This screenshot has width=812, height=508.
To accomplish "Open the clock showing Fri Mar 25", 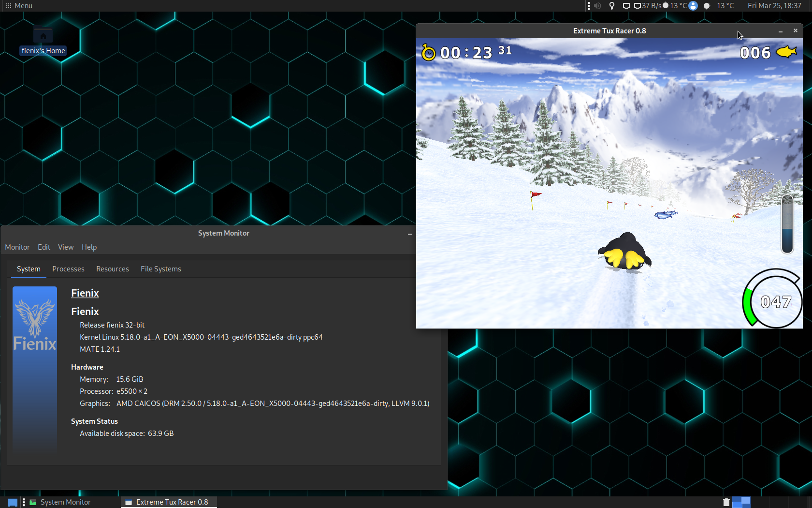I will point(774,6).
